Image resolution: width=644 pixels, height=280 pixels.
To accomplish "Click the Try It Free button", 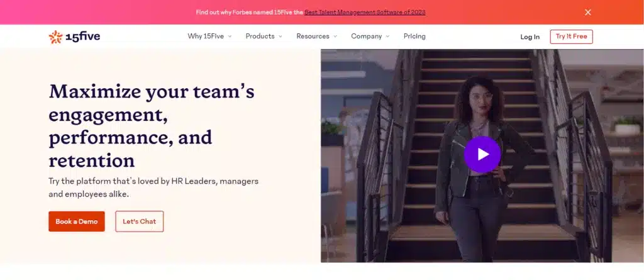I will (x=571, y=36).
